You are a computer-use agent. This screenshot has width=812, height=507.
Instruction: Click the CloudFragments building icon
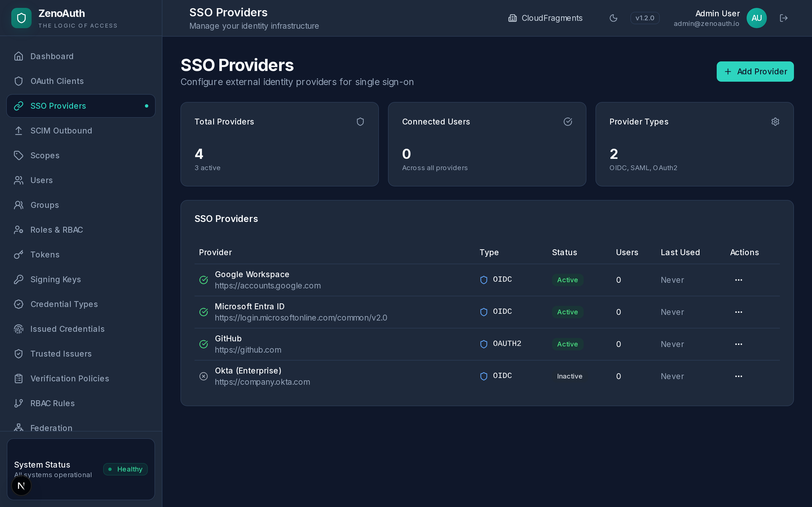tap(512, 18)
